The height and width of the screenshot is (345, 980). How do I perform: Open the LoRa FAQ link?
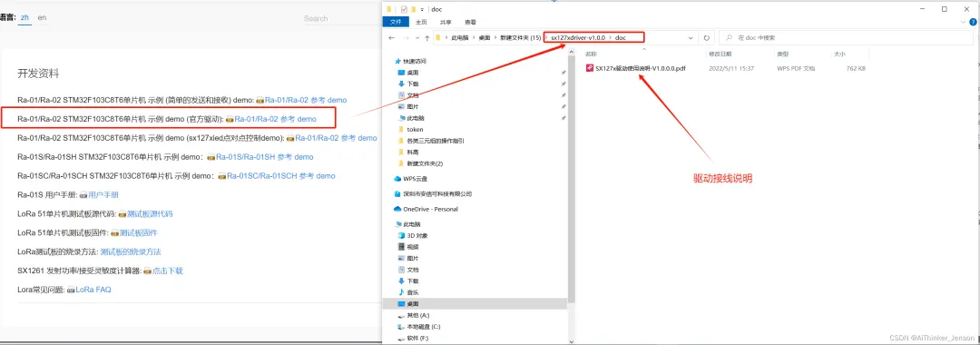[x=93, y=290]
